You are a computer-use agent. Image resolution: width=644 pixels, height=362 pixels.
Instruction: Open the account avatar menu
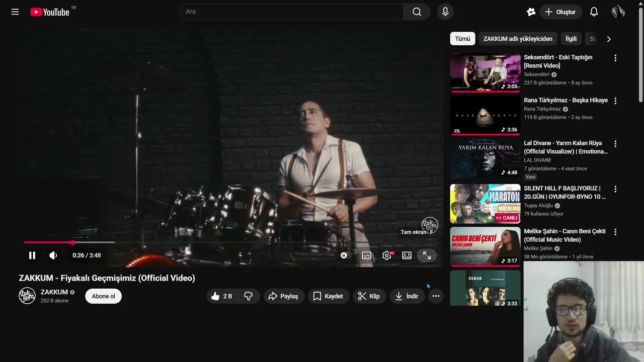[618, 12]
